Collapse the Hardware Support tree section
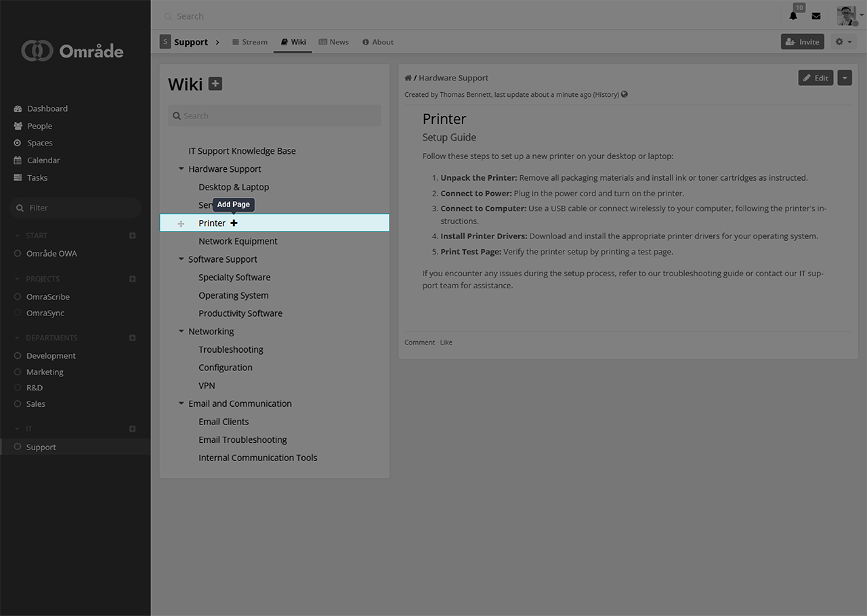Image resolution: width=867 pixels, height=616 pixels. coord(181,169)
